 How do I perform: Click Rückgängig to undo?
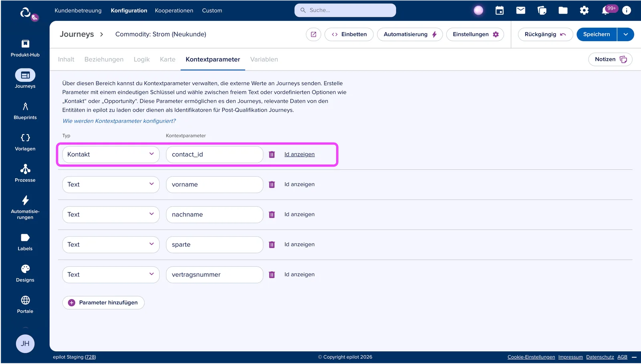pyautogui.click(x=545, y=34)
